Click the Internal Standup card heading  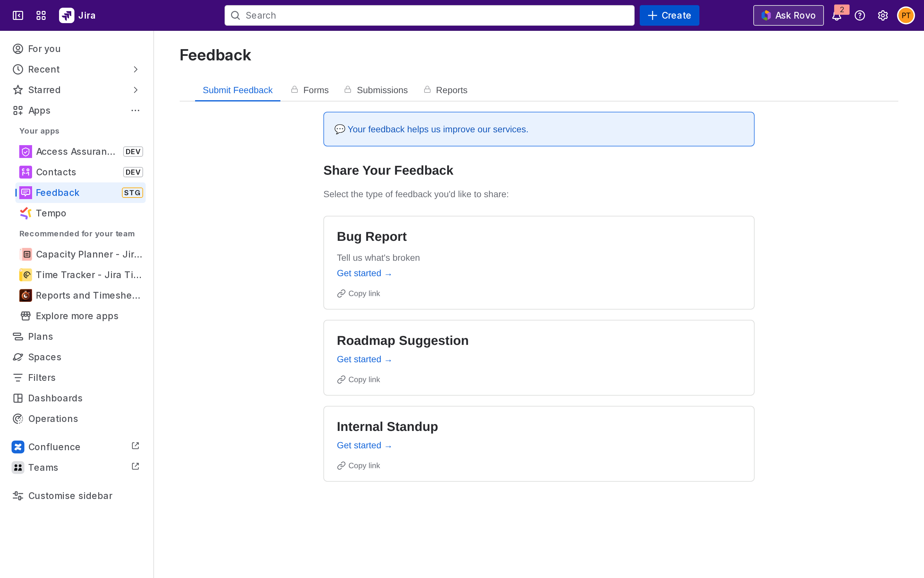tap(387, 427)
